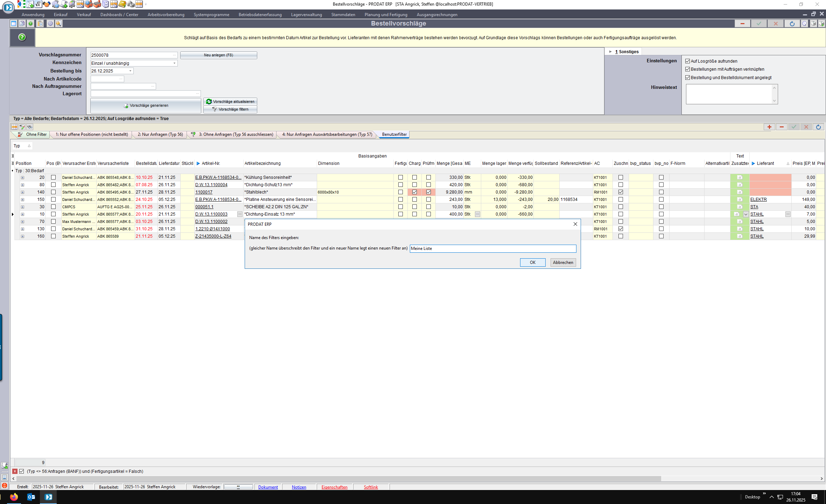Click the filter name input field

[492, 248]
